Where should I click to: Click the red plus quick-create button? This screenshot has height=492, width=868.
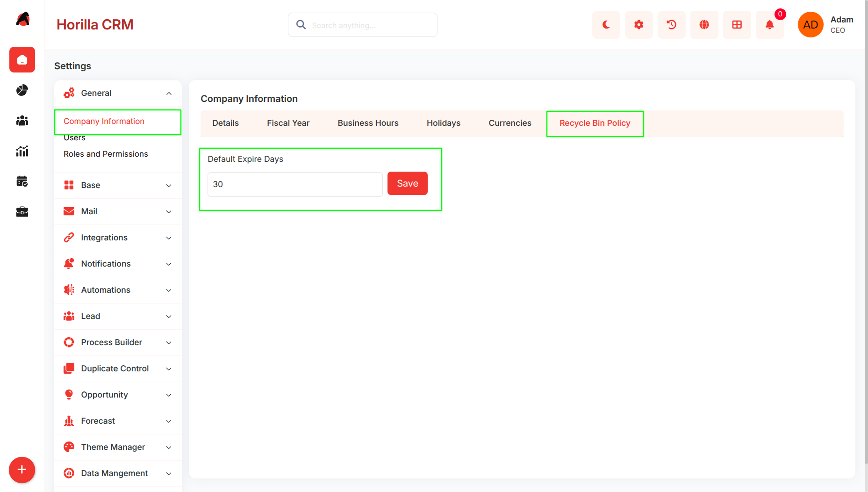pos(22,470)
